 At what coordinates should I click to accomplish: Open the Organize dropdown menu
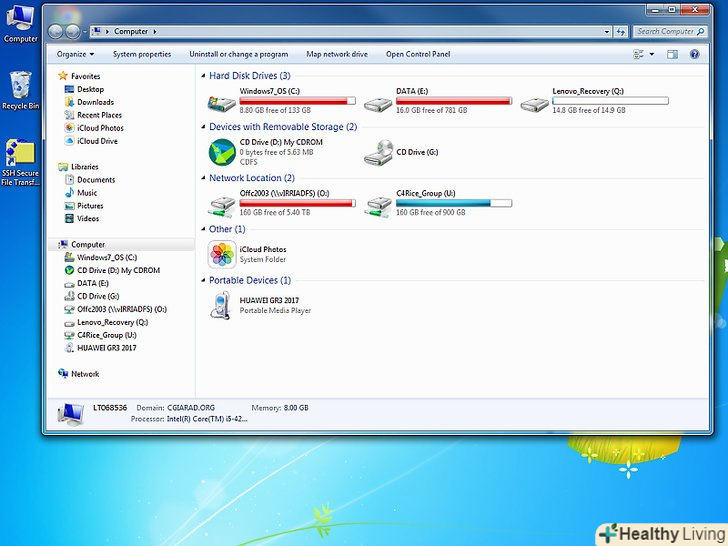tap(75, 54)
